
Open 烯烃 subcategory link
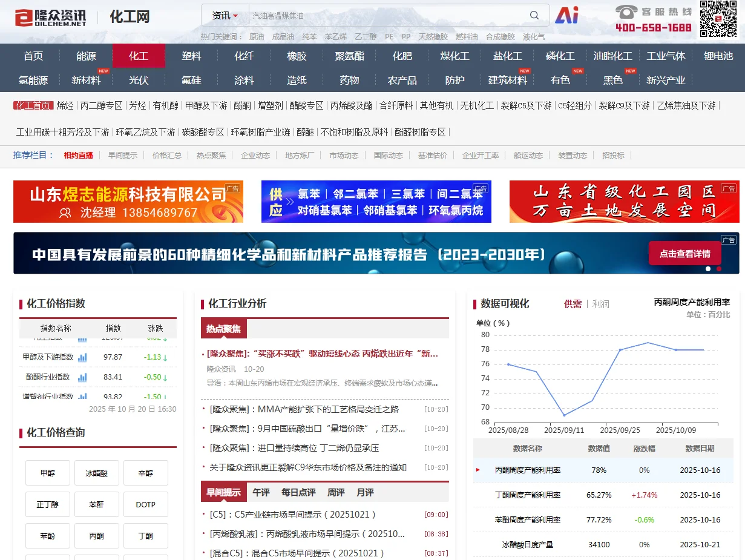click(65, 105)
